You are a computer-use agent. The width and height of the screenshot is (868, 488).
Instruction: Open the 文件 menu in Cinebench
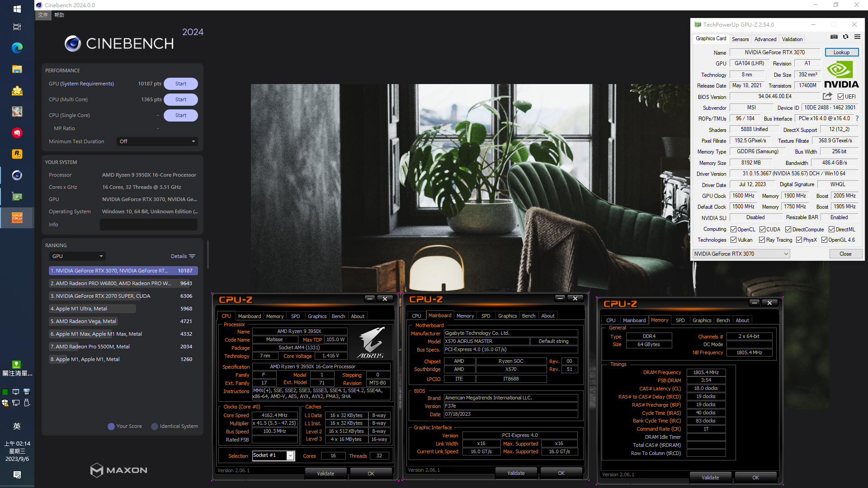[43, 15]
